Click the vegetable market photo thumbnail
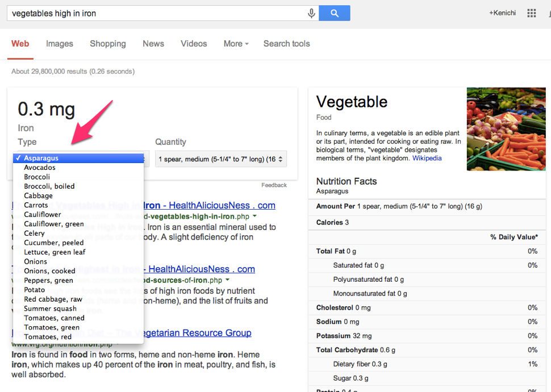 tap(506, 129)
